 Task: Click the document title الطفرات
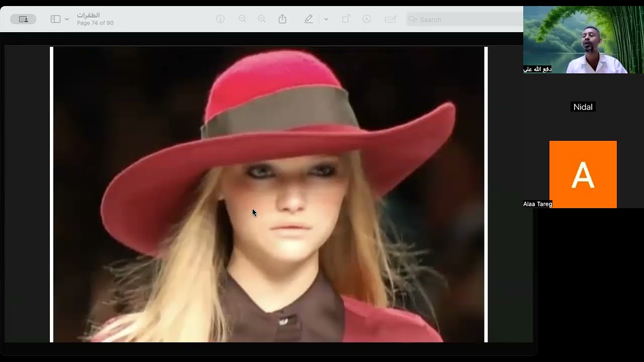click(x=89, y=15)
